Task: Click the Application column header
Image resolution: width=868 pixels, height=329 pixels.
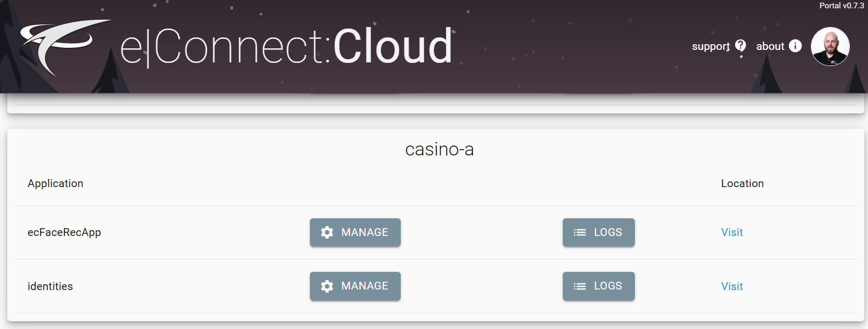Action: click(55, 183)
